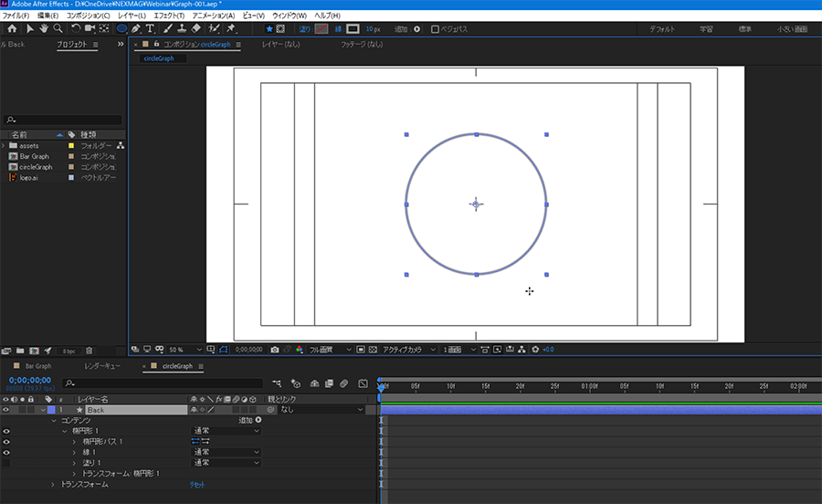Open the エフェクト(T) menu

(168, 16)
